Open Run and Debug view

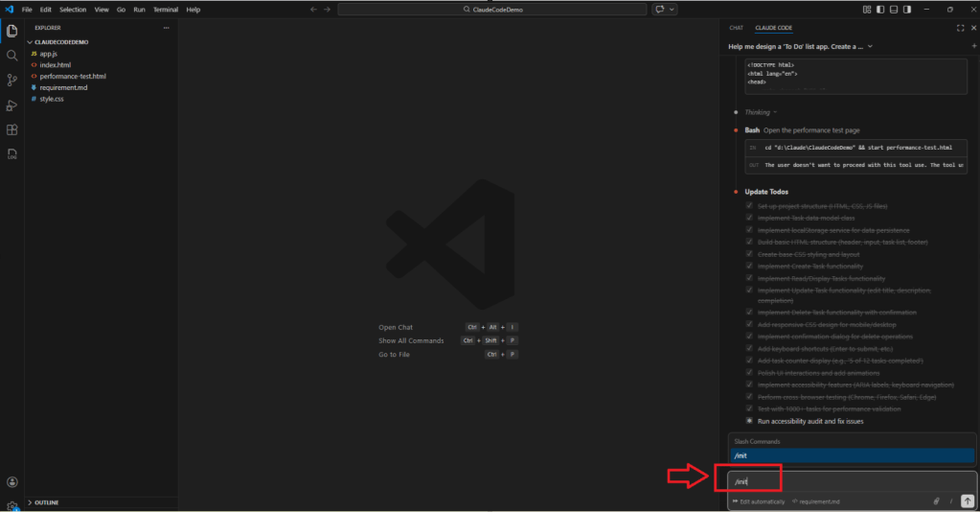tap(11, 105)
